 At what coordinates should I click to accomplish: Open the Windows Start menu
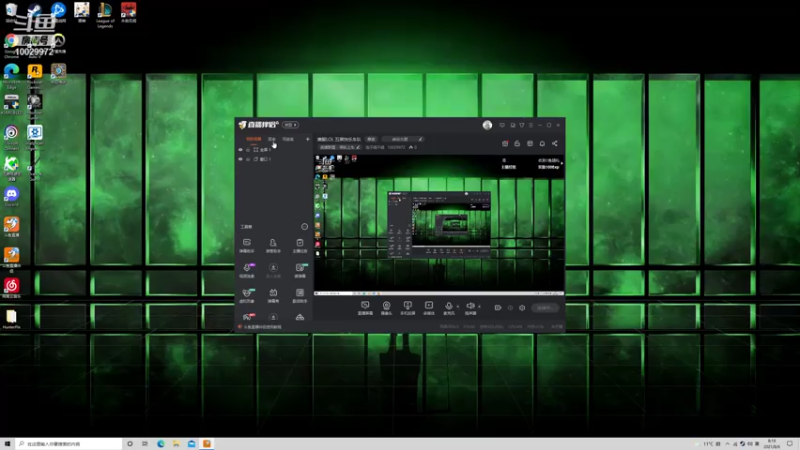(x=7, y=444)
